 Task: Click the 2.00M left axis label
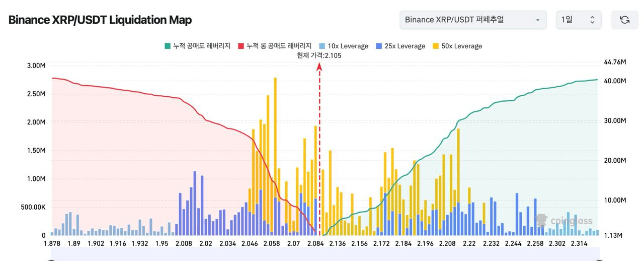coord(36,122)
